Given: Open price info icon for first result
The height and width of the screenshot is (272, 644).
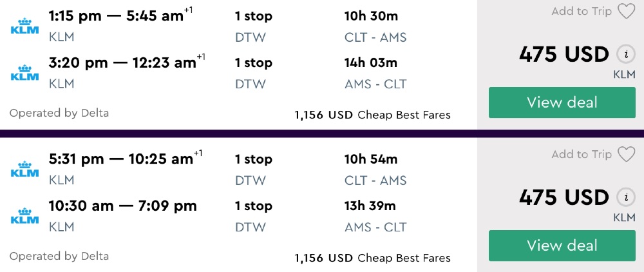Looking at the screenshot, I should point(623,54).
